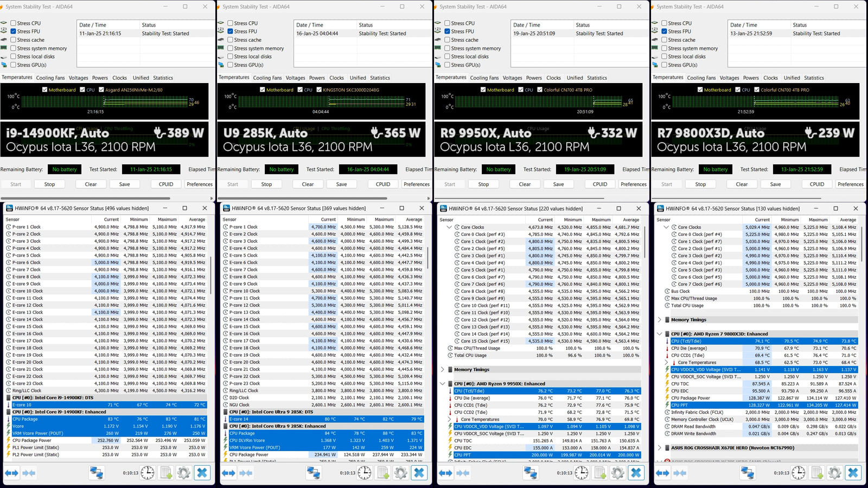Image resolution: width=868 pixels, height=488 pixels.
Task: Uncheck KINGSTON SKC3000D2048G graph checkbox
Action: click(319, 90)
